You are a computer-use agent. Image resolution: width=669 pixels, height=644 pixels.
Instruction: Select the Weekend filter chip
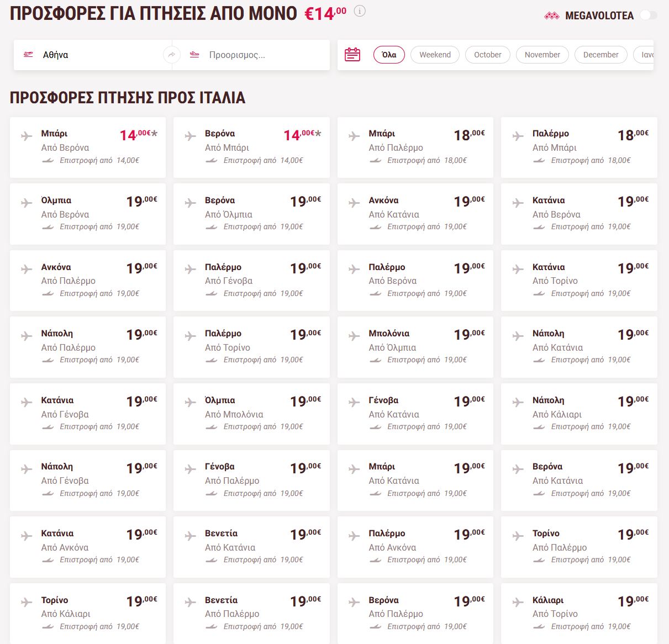tap(435, 55)
